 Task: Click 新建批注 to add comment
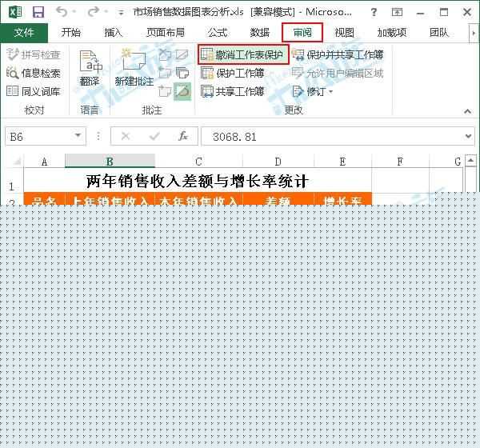point(134,68)
